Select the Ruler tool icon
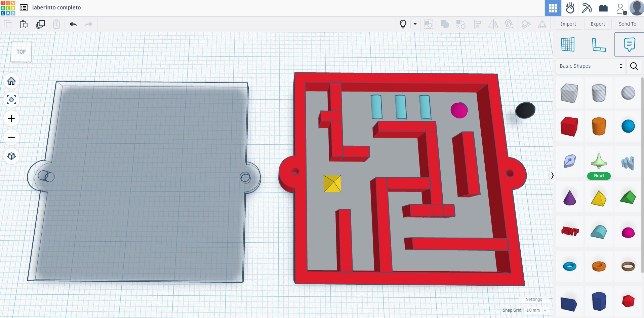Image resolution: width=644 pixels, height=318 pixels. pos(598,44)
